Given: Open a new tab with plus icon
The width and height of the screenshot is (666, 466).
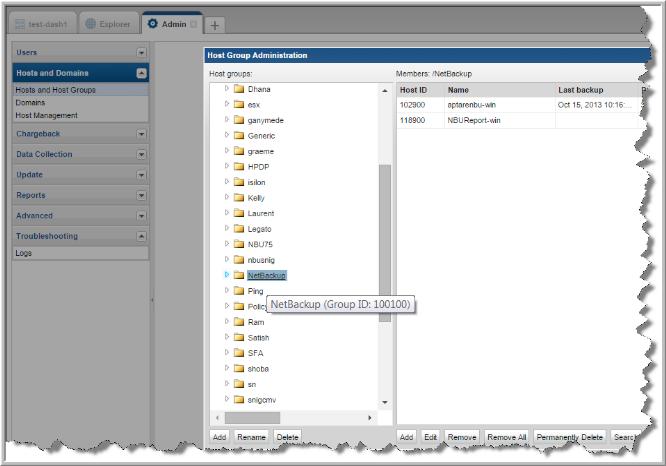Looking at the screenshot, I should (215, 24).
